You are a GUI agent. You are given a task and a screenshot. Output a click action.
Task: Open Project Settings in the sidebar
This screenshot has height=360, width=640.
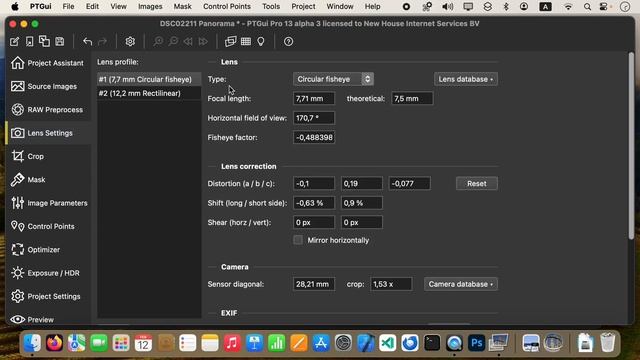[48, 296]
